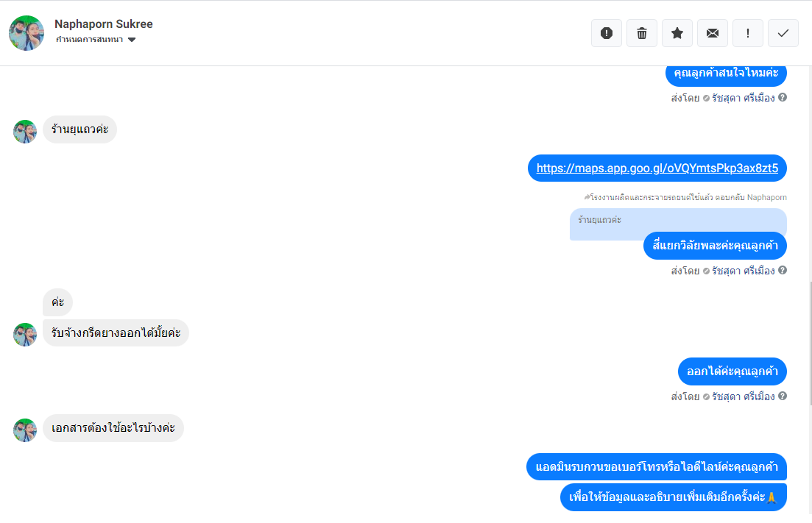
Task: Click help icon under ออกได้ค่ะคุณลูกค้า message
Action: click(x=783, y=396)
